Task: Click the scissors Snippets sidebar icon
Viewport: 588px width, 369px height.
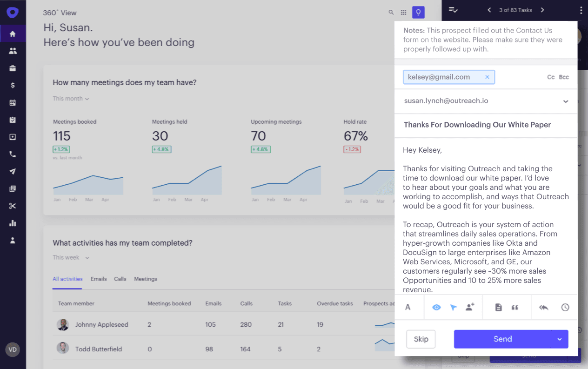Action: pyautogui.click(x=13, y=206)
